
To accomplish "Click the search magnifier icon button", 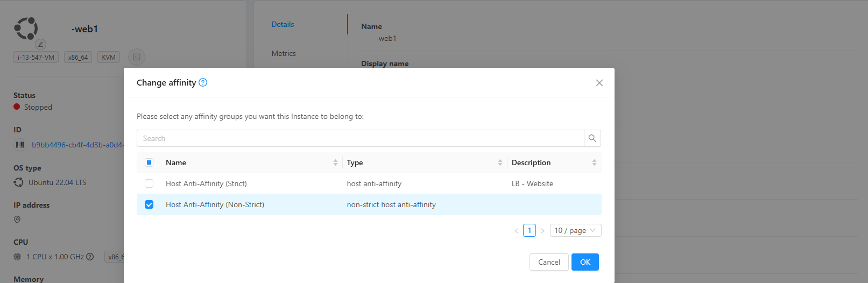I will tap(592, 138).
